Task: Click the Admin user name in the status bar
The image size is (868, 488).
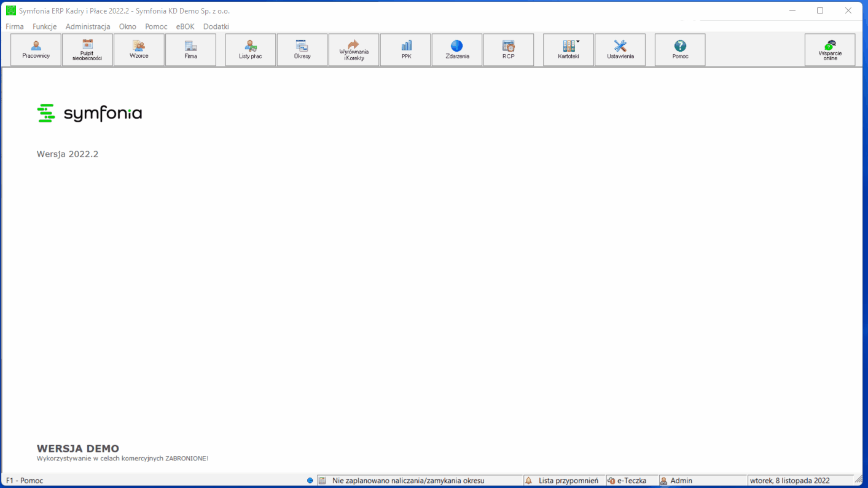Action: point(681,481)
